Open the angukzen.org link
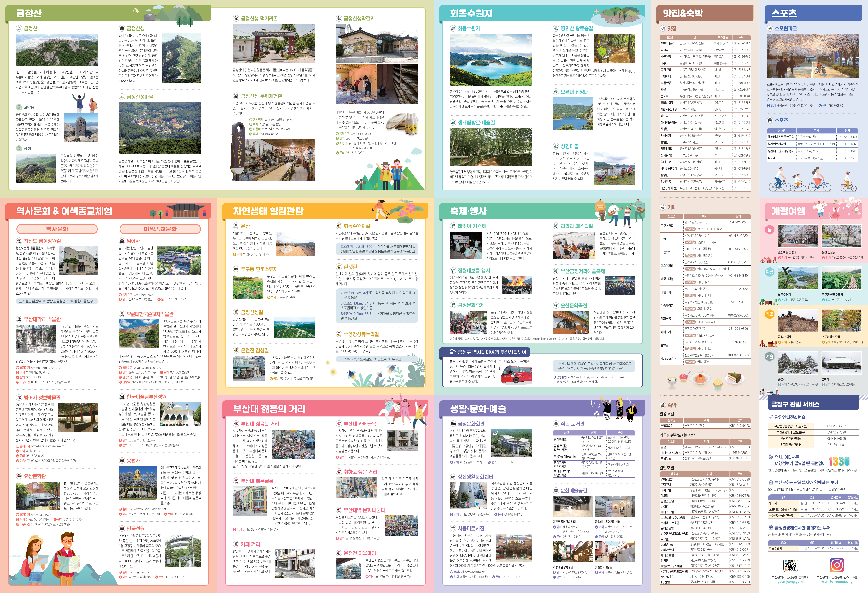The width and height of the screenshot is (868, 593). pos(142,572)
